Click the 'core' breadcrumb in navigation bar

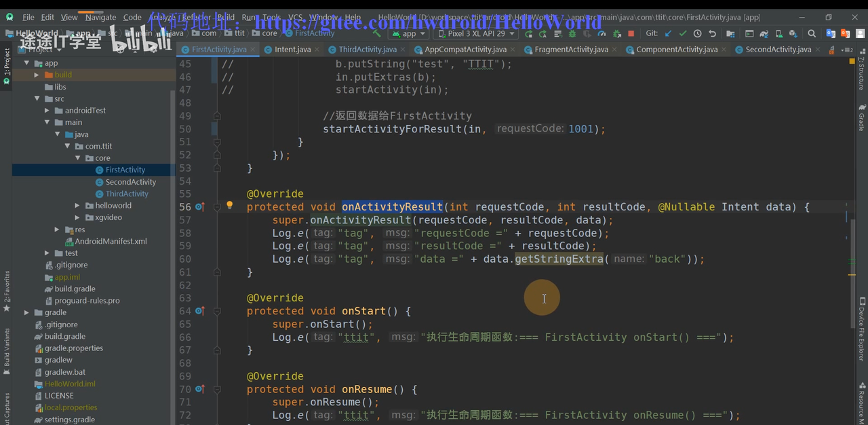coord(269,33)
